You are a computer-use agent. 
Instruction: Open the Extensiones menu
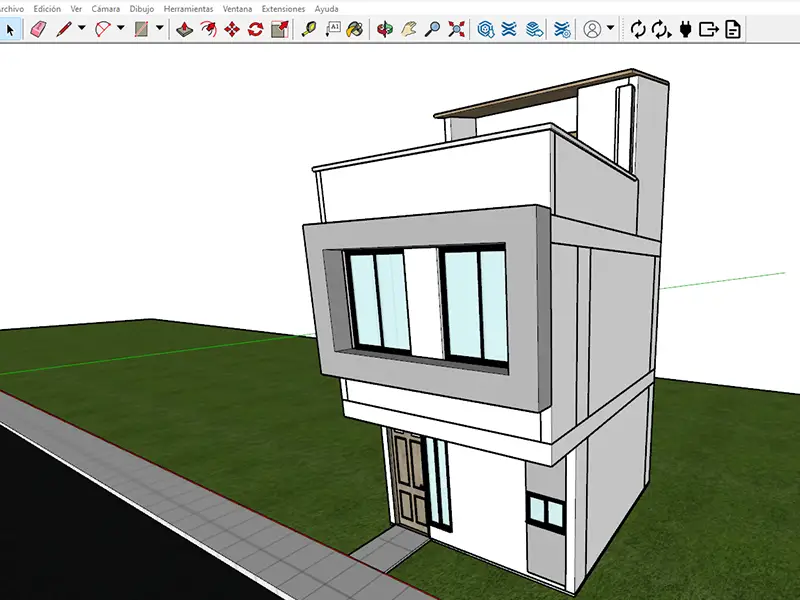pyautogui.click(x=283, y=8)
